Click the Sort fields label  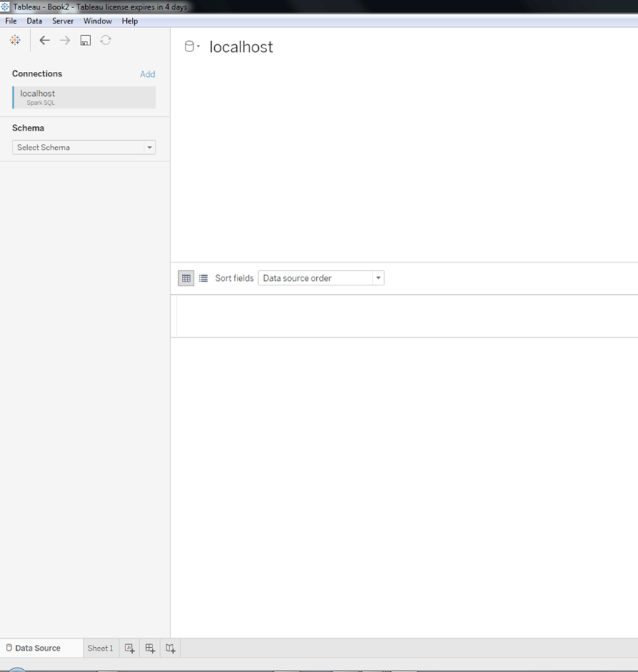coord(235,278)
